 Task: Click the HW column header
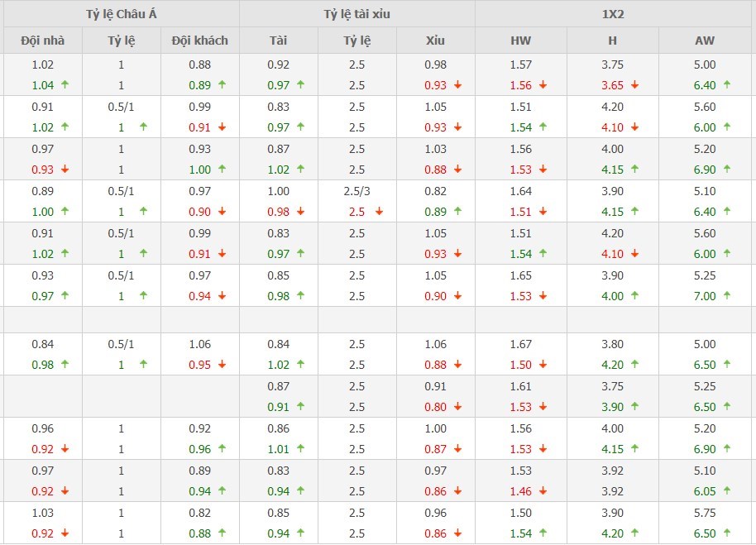[521, 40]
